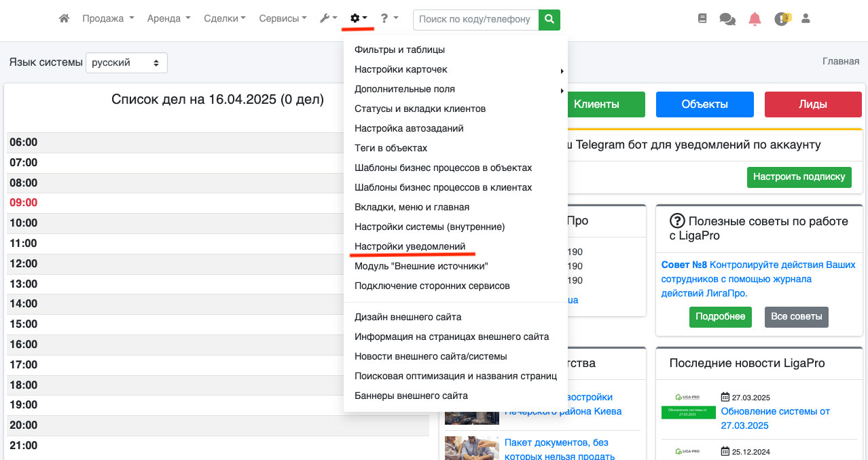868x460 pixels.
Task: Click the green Клиенты button
Action: coord(596,104)
